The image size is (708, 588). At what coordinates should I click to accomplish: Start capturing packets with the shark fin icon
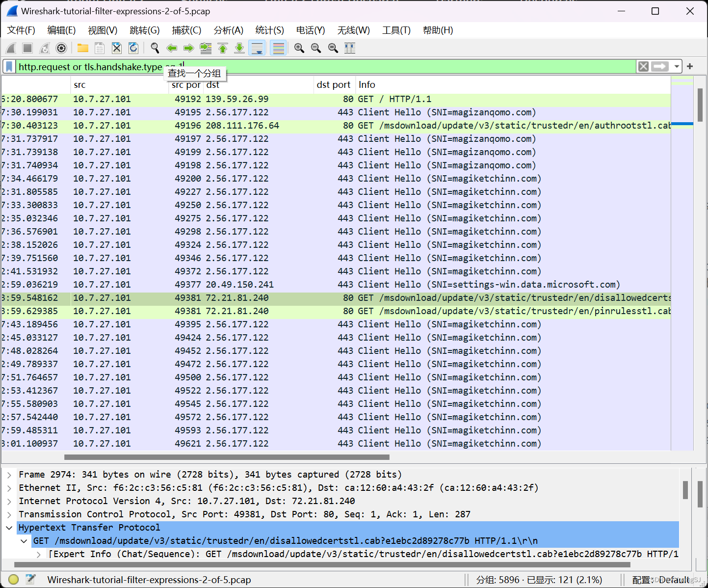(11, 48)
